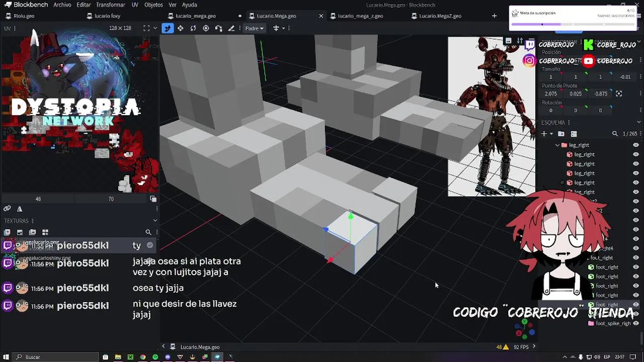Open the Editar menu

point(83,5)
